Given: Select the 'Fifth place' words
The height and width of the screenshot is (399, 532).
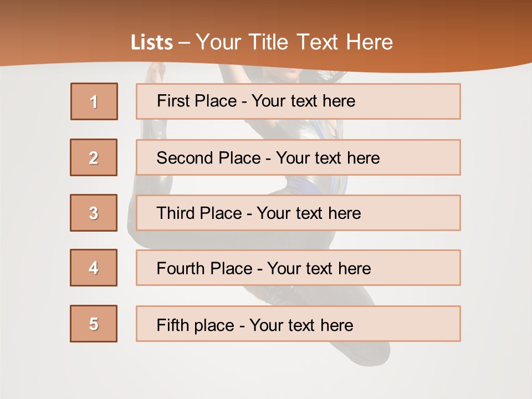Looking at the screenshot, I should click(196, 325).
